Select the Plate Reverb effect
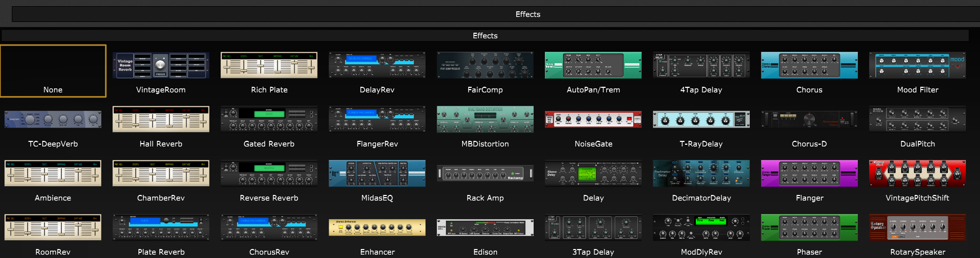The height and width of the screenshot is (258, 980). pos(161,233)
